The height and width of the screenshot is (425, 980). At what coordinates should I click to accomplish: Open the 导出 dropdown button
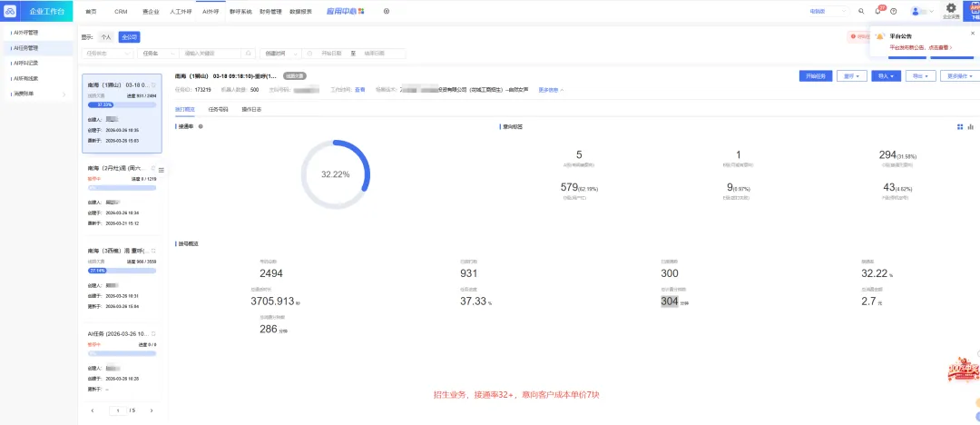(920, 75)
